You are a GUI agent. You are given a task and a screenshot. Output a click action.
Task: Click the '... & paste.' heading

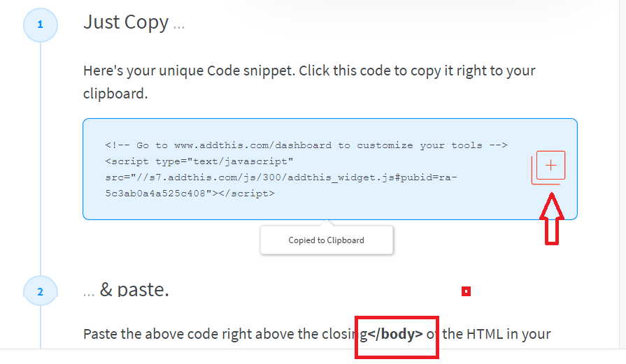tap(126, 289)
